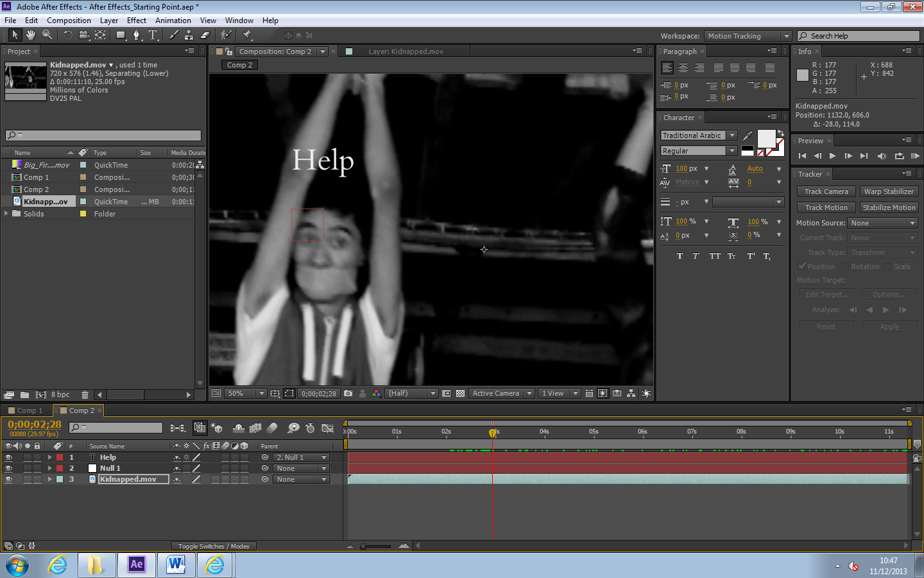Click the eyedropper in Character panel
Image resolution: width=924 pixels, height=578 pixels.
(748, 136)
